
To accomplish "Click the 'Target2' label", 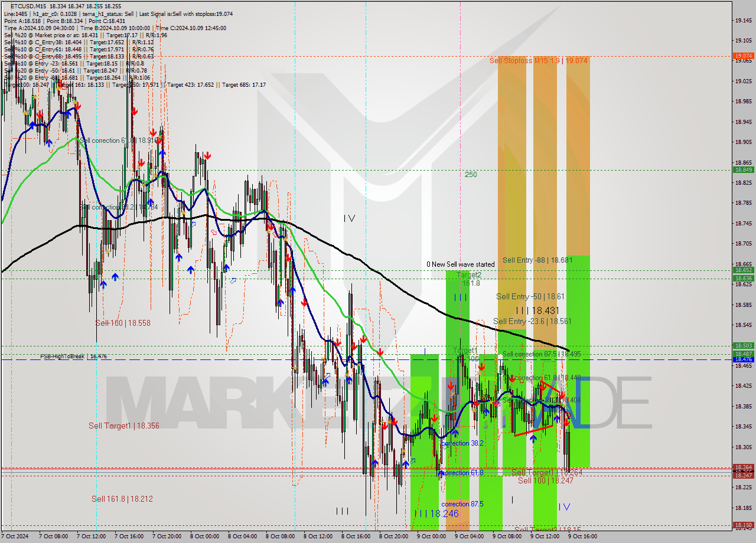I will [x=469, y=275].
